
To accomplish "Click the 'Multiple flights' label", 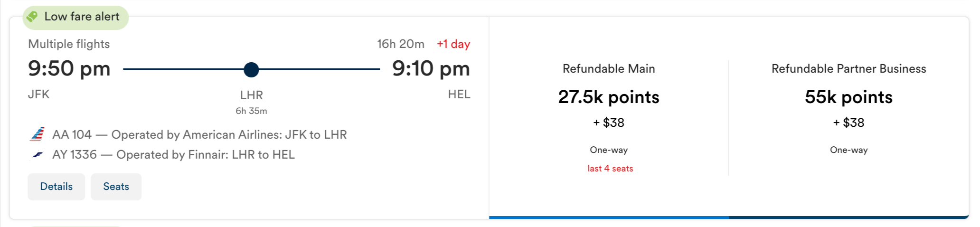I will click(69, 44).
